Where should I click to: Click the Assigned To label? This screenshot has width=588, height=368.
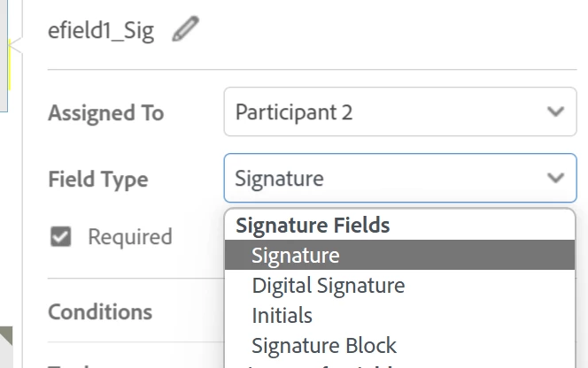point(105,113)
